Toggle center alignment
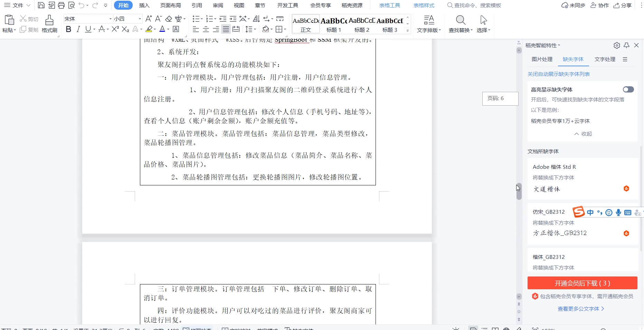 [206, 29]
